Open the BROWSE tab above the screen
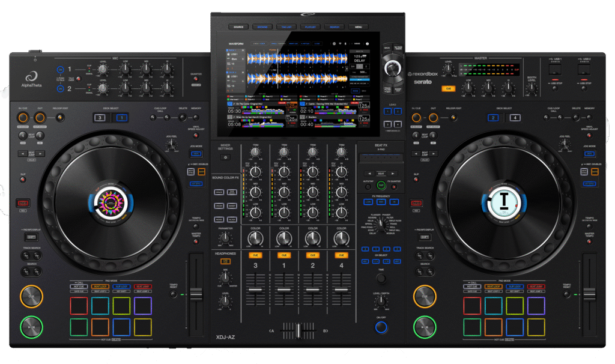The width and height of the screenshot is (615, 364). pyautogui.click(x=262, y=27)
